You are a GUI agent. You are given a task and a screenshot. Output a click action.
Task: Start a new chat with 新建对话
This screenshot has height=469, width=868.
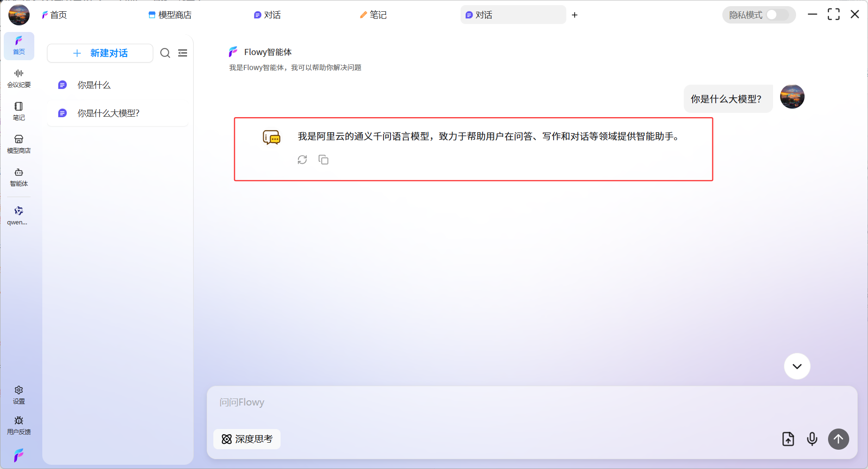[x=100, y=53]
